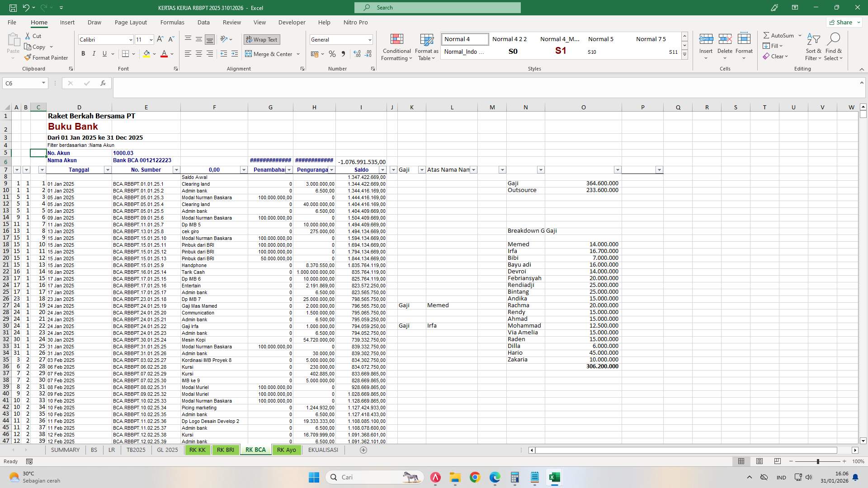Switch to the RK BRI sheet tab
This screenshot has width=868, height=488.
tap(225, 450)
